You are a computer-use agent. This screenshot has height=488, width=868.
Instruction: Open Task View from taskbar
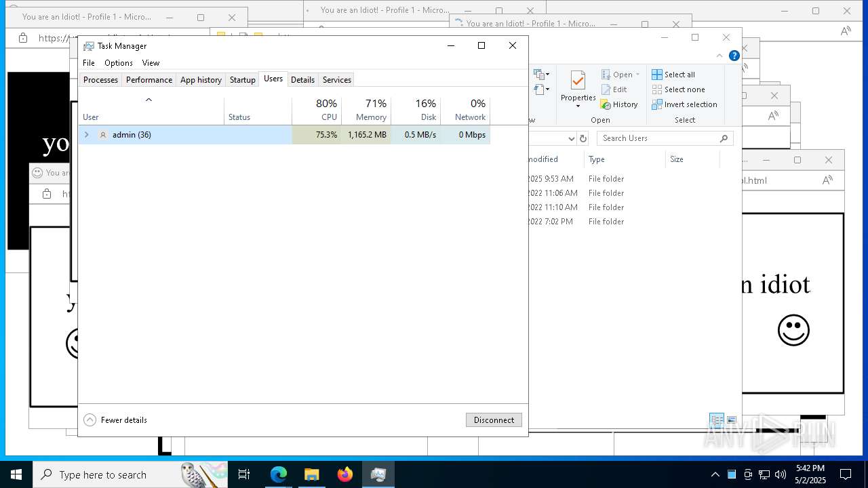tap(244, 474)
